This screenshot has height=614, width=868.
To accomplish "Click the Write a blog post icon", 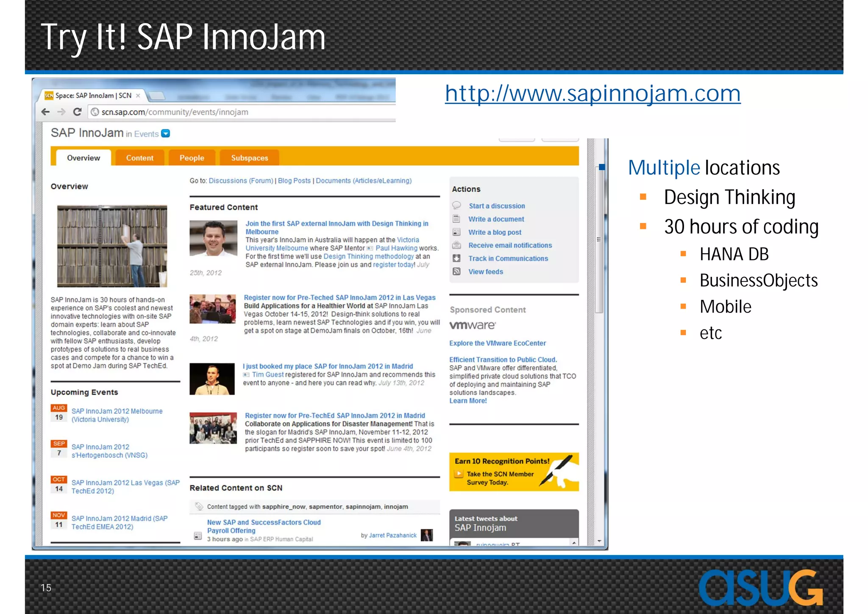I will pos(456,232).
